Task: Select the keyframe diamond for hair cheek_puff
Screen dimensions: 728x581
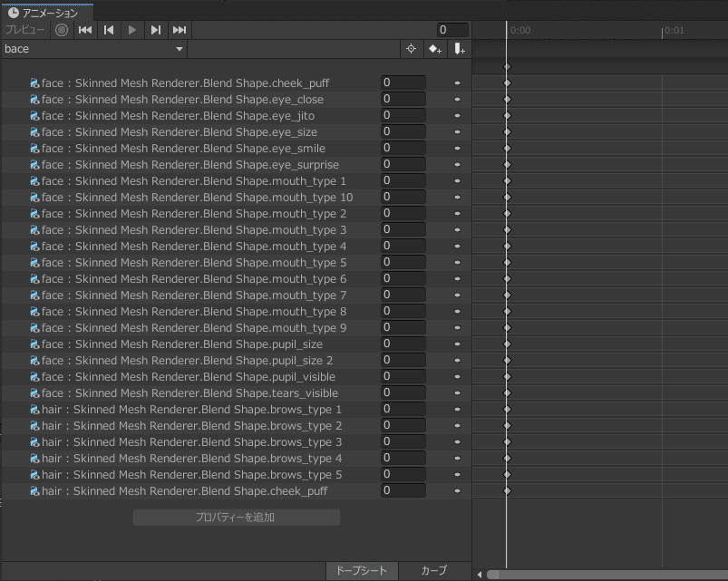Action: tap(507, 490)
